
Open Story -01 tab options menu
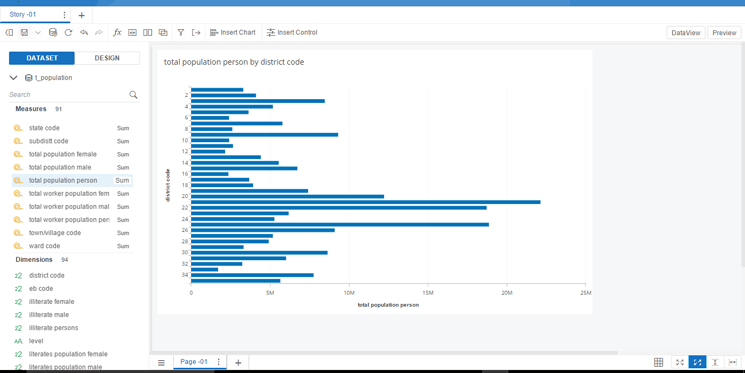click(64, 15)
